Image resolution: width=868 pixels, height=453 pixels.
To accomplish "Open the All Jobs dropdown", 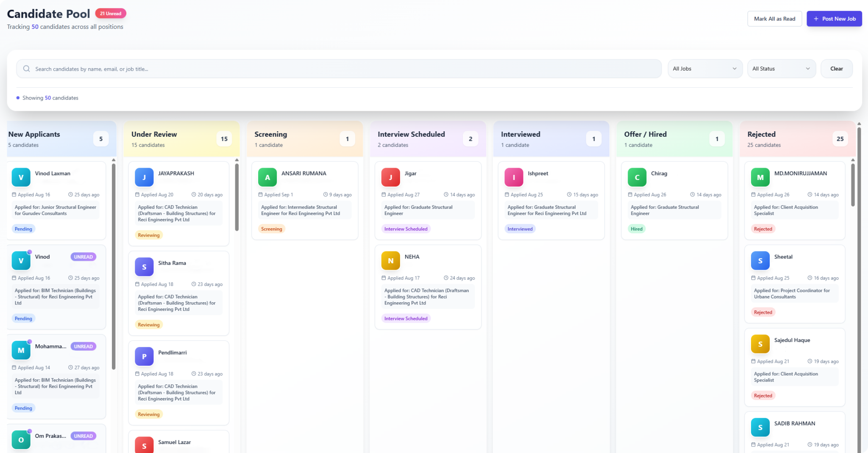I will [705, 69].
